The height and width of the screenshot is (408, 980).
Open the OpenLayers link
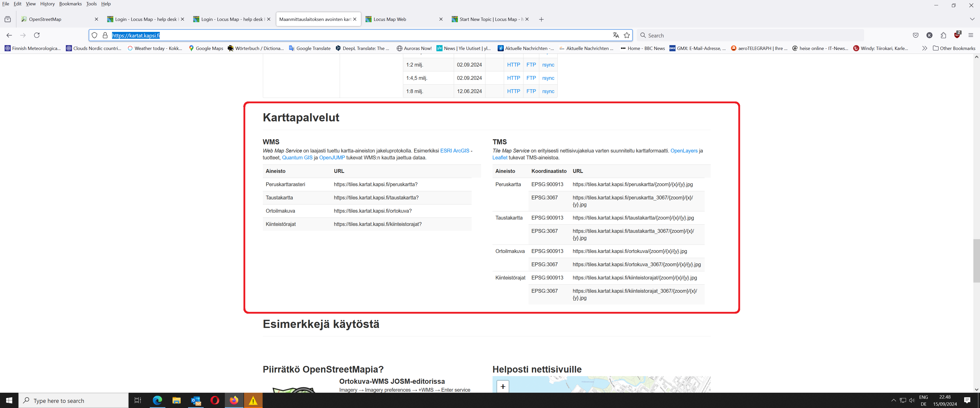coord(684,151)
